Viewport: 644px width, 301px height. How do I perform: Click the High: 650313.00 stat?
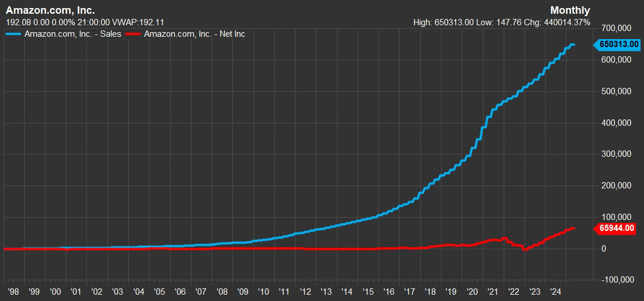pyautogui.click(x=443, y=22)
